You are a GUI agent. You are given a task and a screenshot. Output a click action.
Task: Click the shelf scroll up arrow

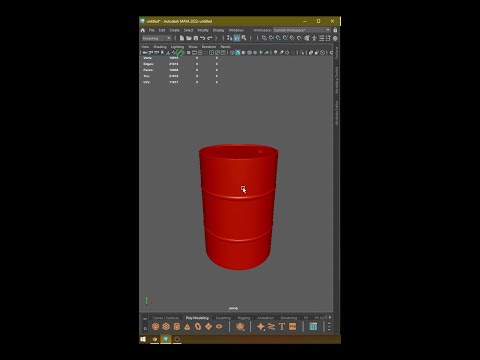coord(329,323)
